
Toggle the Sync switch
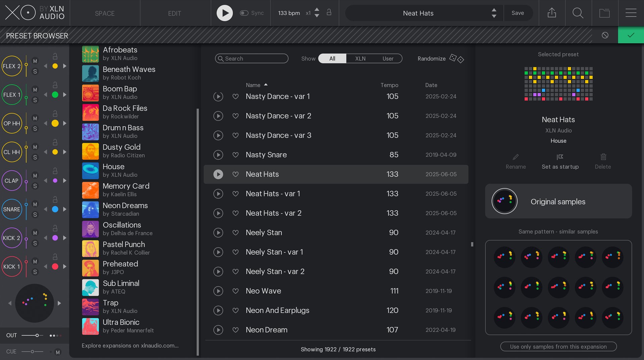pyautogui.click(x=244, y=13)
